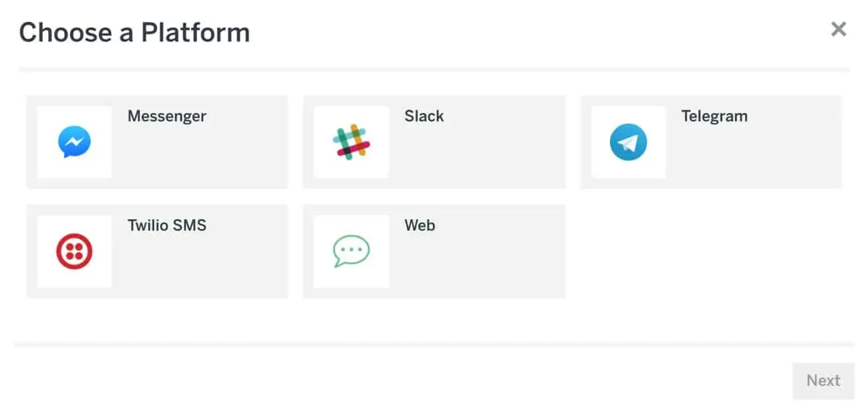Click the "Twilio SMS" text label
868x411 pixels.
coord(166,226)
